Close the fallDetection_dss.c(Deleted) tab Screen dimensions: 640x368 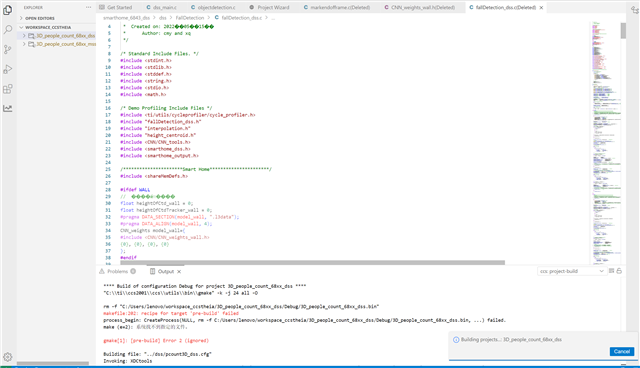pos(541,7)
